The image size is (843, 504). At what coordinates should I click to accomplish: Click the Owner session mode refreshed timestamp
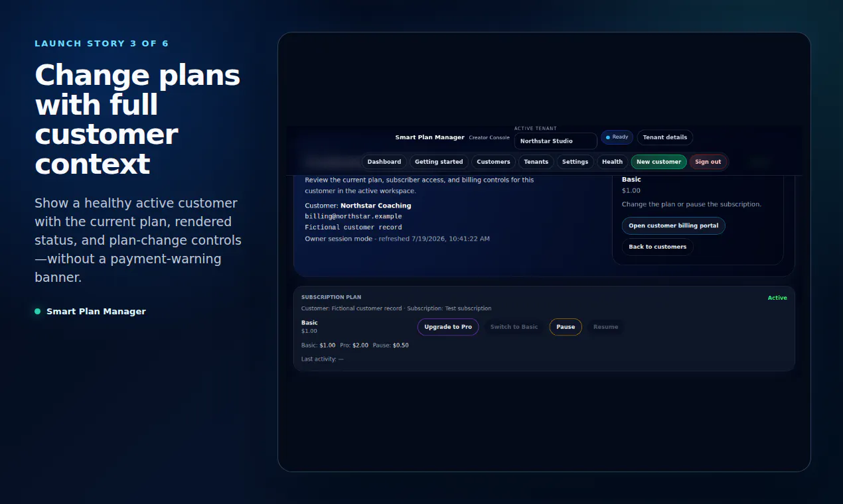point(397,238)
